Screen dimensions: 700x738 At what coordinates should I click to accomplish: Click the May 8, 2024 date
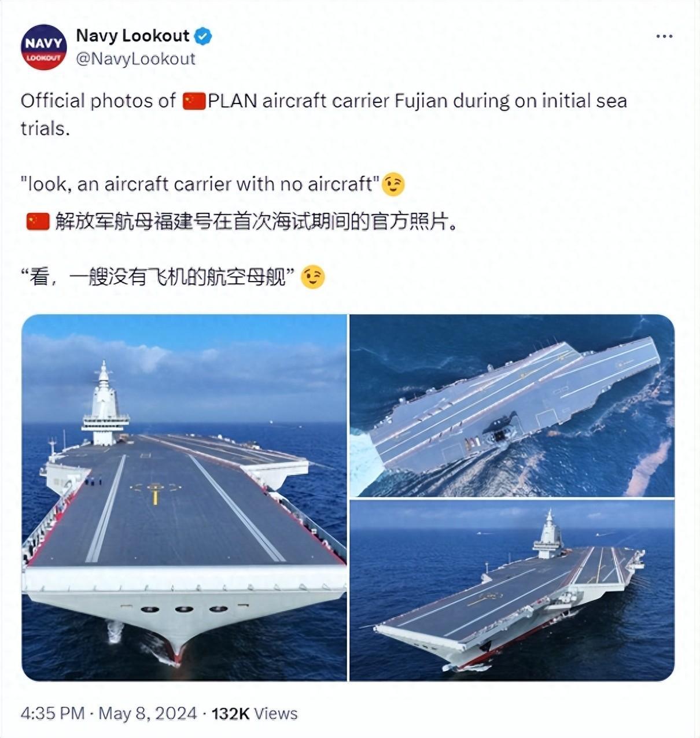coord(148,713)
